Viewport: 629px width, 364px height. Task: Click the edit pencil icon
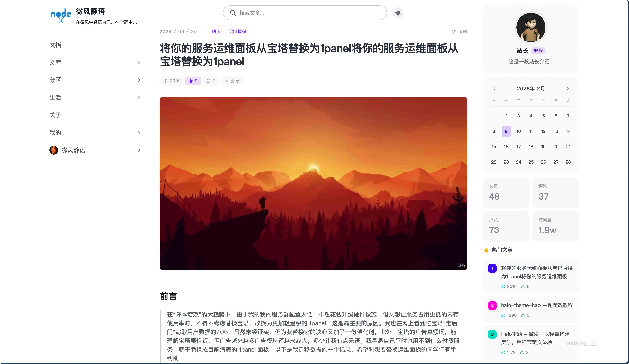(x=453, y=31)
